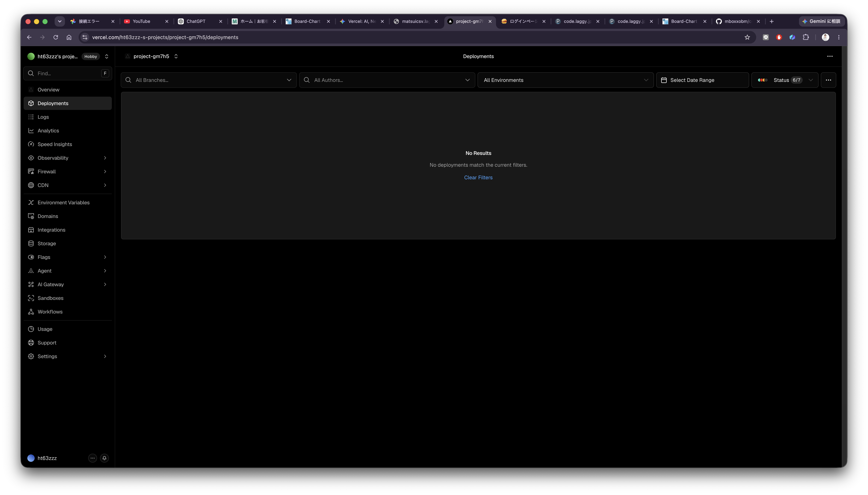Click the browser reload icon
The width and height of the screenshot is (868, 495).
pos(56,37)
